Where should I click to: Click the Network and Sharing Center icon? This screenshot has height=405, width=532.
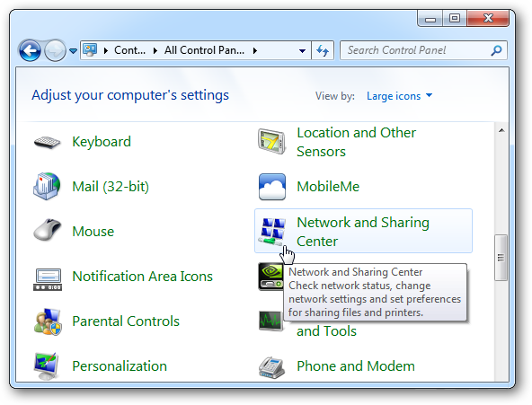pos(271,232)
